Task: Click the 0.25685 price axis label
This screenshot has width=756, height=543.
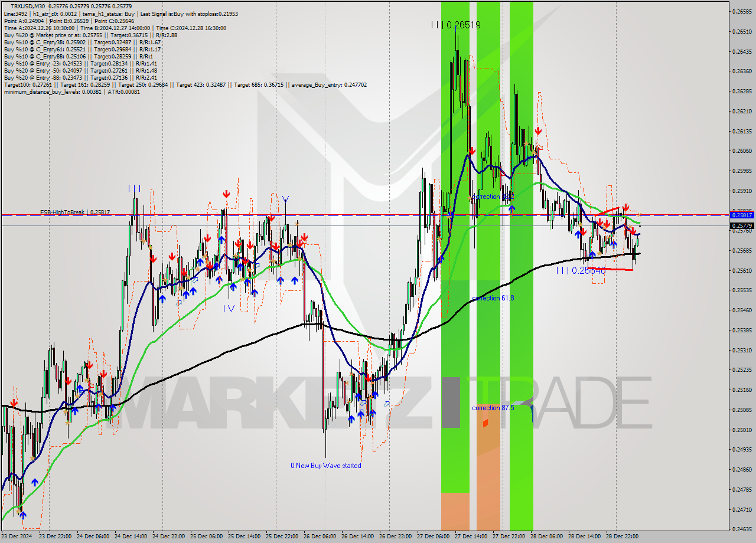Action: coord(742,250)
